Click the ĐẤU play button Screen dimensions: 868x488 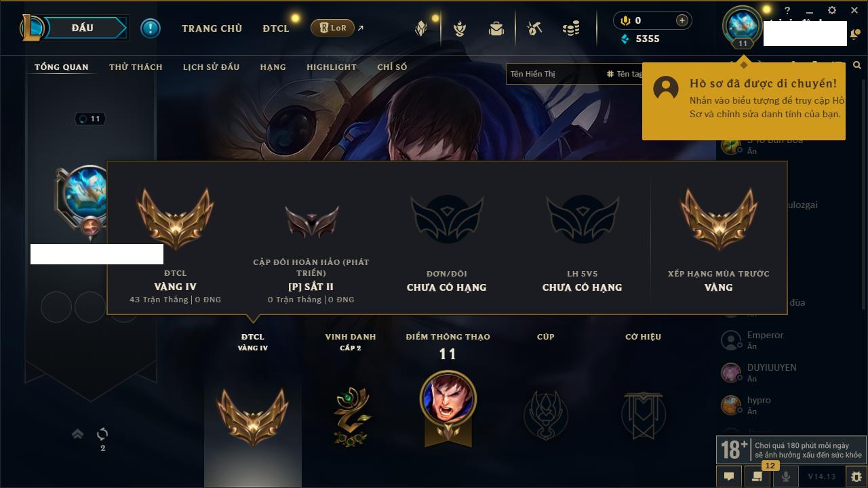pyautogui.click(x=83, y=28)
